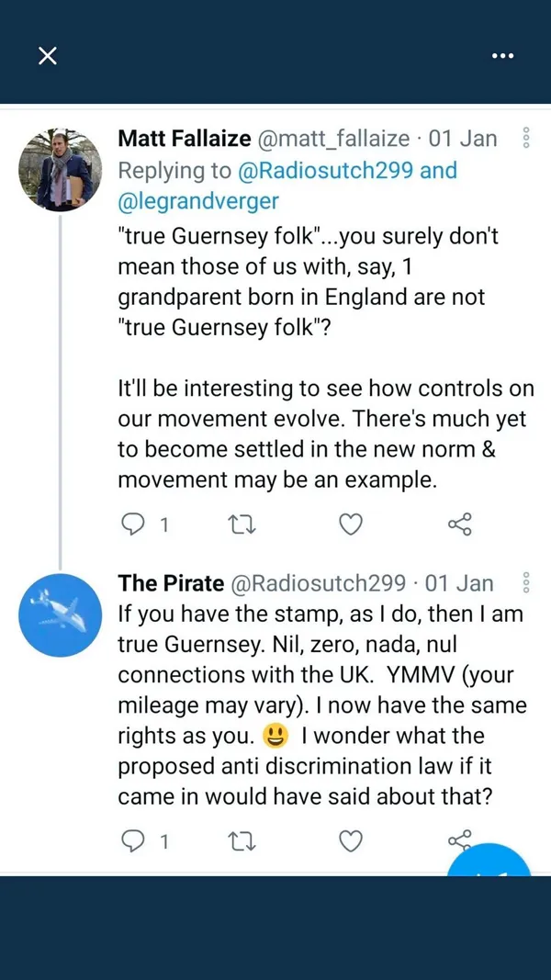Open Matt Fallaize's display name

pos(184,139)
